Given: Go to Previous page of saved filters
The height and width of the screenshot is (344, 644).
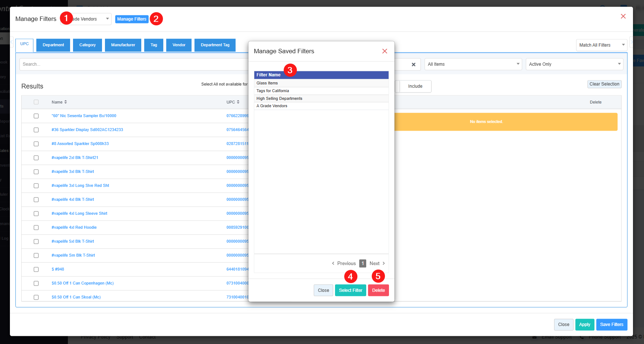Looking at the screenshot, I should pos(344,263).
